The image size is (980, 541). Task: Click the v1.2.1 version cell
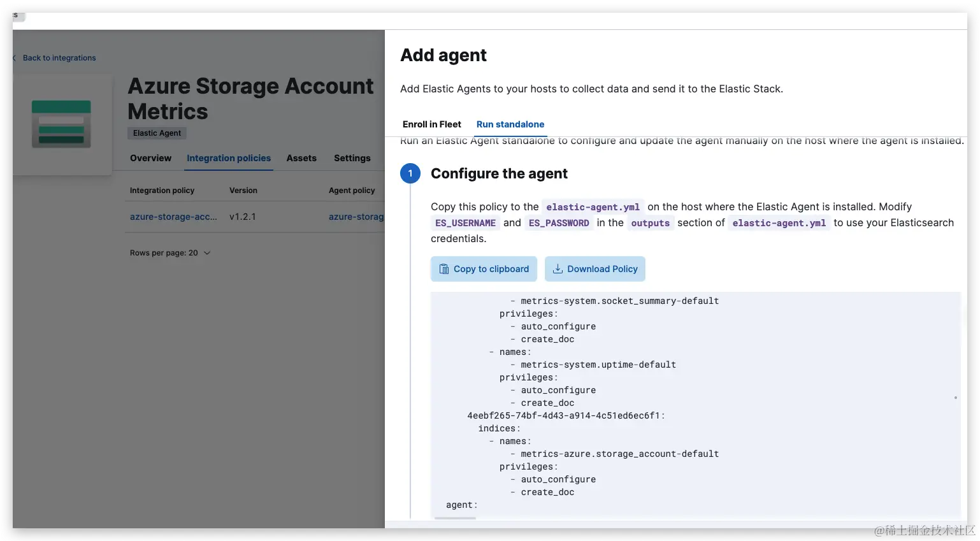pyautogui.click(x=243, y=217)
